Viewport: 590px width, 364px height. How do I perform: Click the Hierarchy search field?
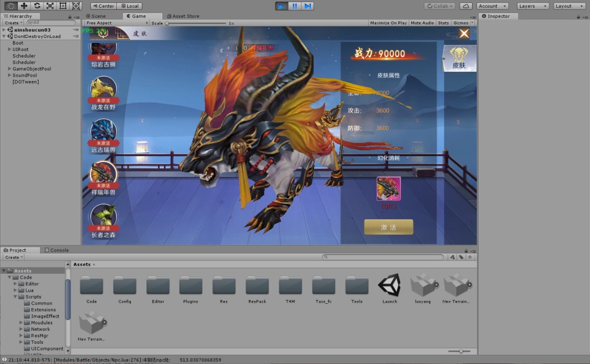pos(51,23)
